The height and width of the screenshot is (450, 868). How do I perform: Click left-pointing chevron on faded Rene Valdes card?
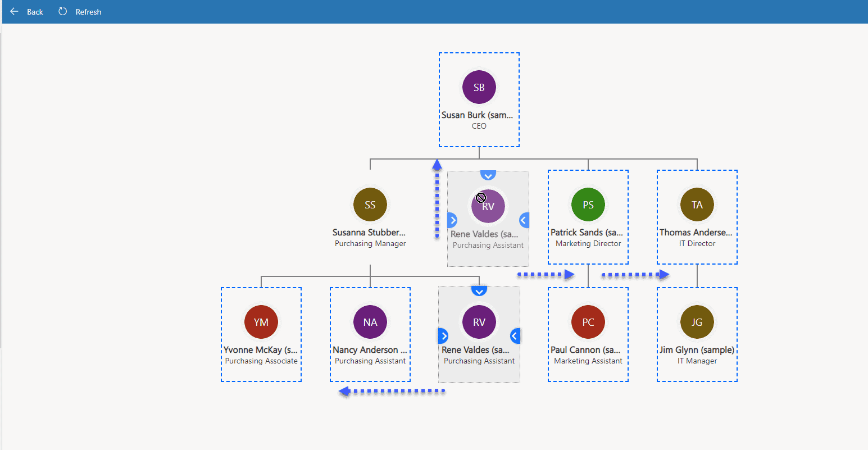(x=524, y=220)
